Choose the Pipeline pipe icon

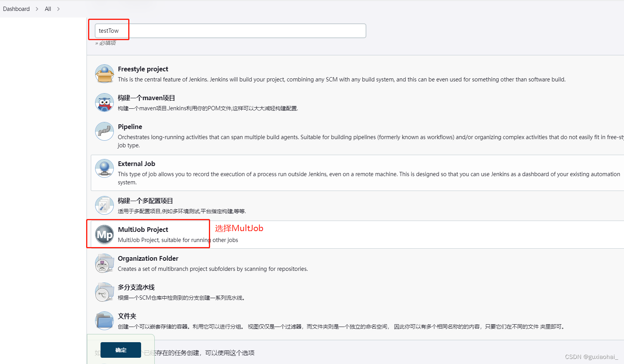[104, 131]
